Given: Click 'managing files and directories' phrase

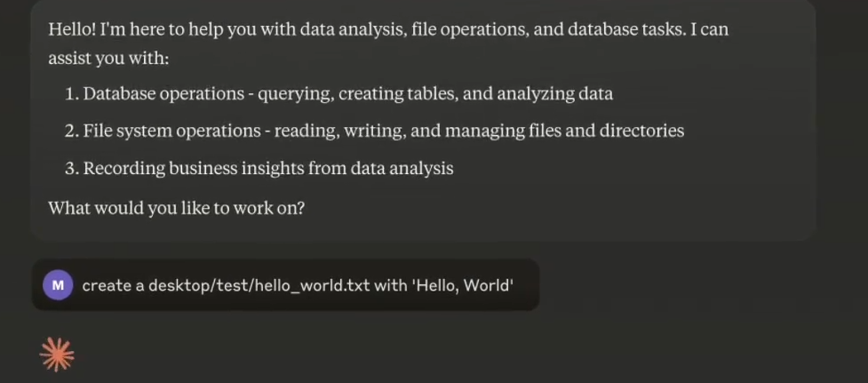Looking at the screenshot, I should [x=565, y=132].
